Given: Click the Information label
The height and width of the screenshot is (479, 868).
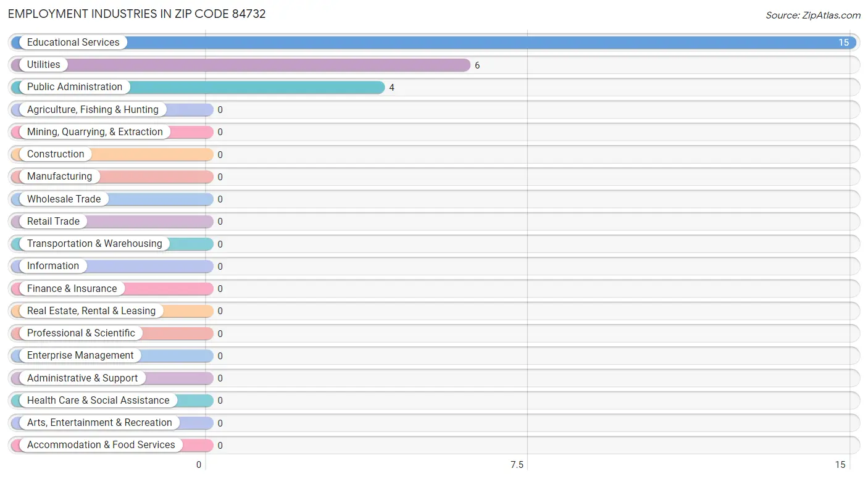Looking at the screenshot, I should [x=52, y=266].
